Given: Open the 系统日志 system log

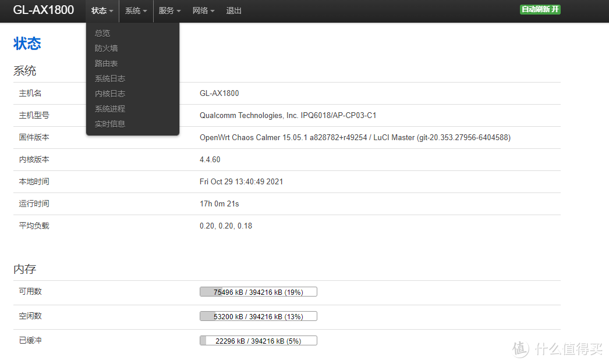Looking at the screenshot, I should [109, 78].
